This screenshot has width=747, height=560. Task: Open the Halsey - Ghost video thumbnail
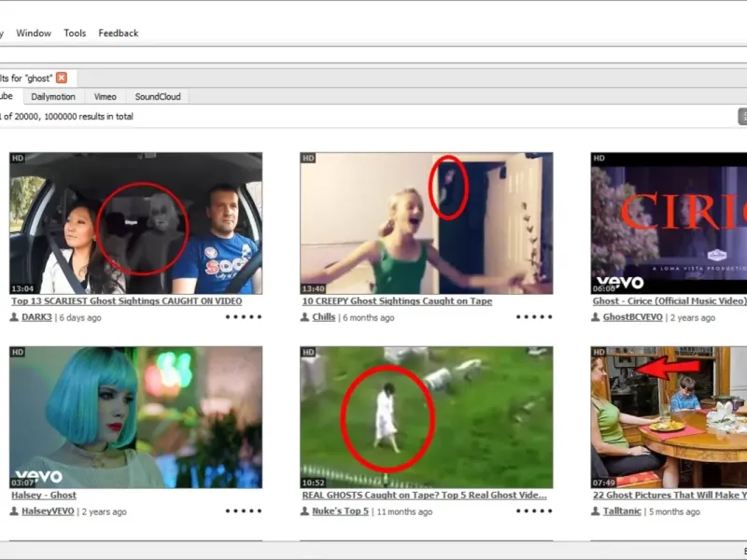[x=135, y=417]
